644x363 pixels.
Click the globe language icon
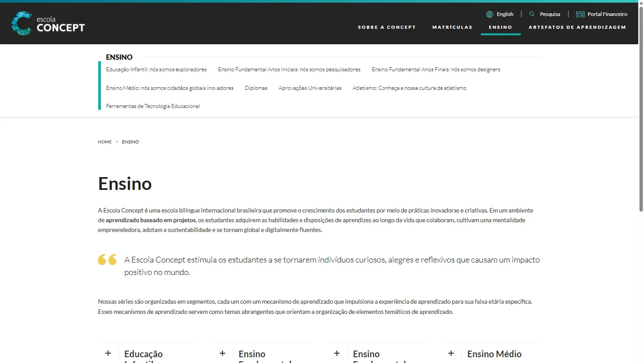(490, 14)
